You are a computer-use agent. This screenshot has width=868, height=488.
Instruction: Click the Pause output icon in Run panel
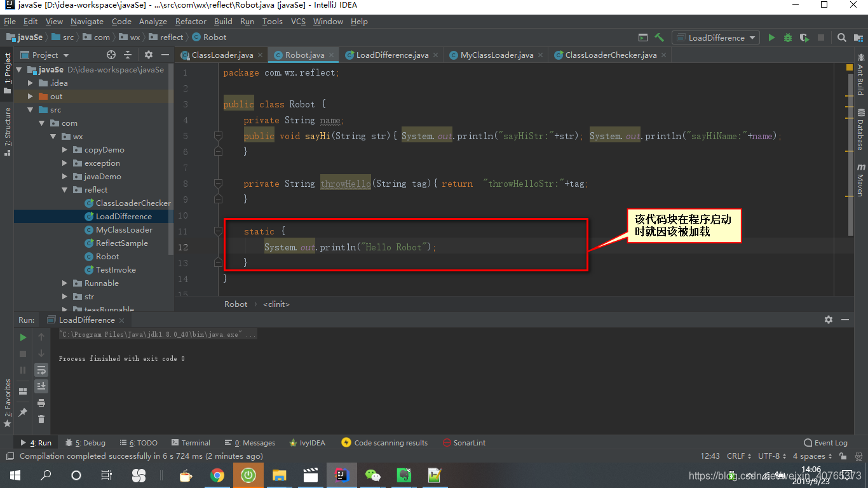[x=23, y=370]
